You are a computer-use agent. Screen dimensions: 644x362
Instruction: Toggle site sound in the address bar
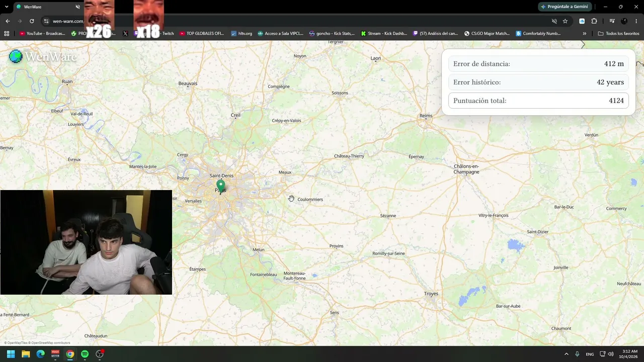tap(554, 21)
